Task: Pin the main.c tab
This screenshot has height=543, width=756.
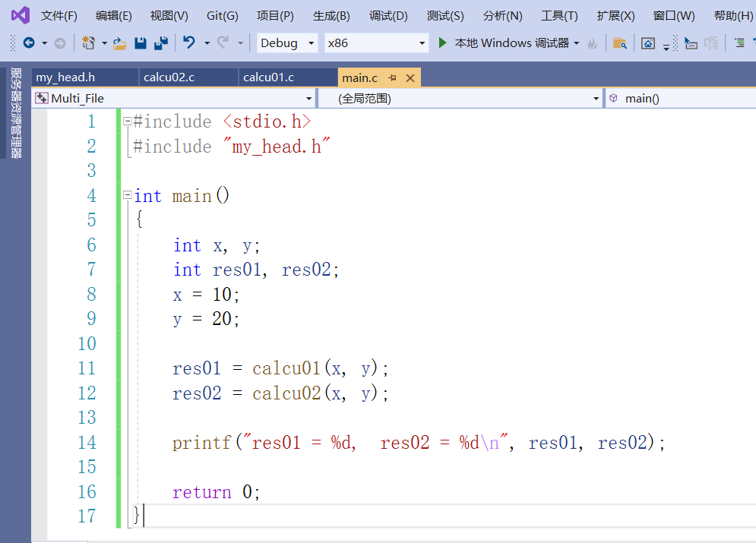Action: coord(393,77)
